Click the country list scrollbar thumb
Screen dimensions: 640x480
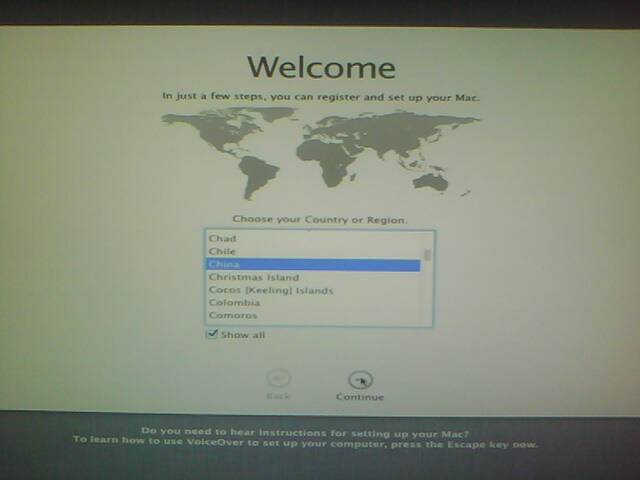[428, 255]
